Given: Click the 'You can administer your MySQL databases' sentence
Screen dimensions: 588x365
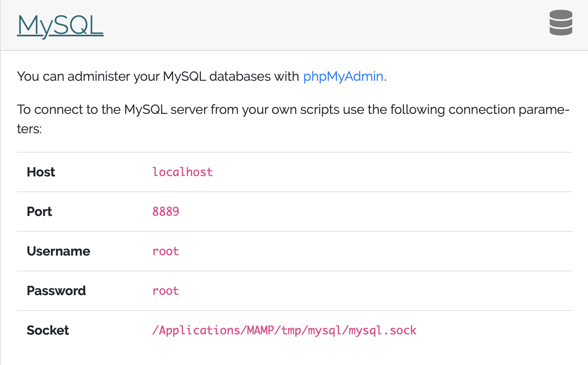Looking at the screenshot, I should [202, 76].
